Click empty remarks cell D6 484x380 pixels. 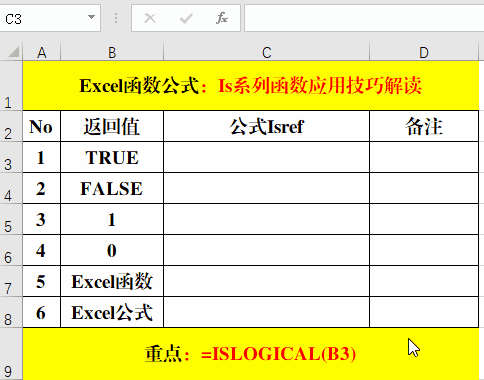click(x=424, y=250)
